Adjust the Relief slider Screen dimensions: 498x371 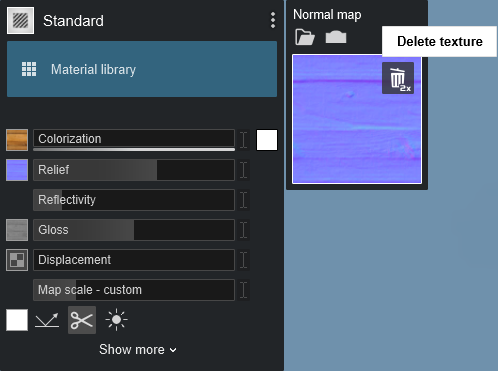(134, 170)
